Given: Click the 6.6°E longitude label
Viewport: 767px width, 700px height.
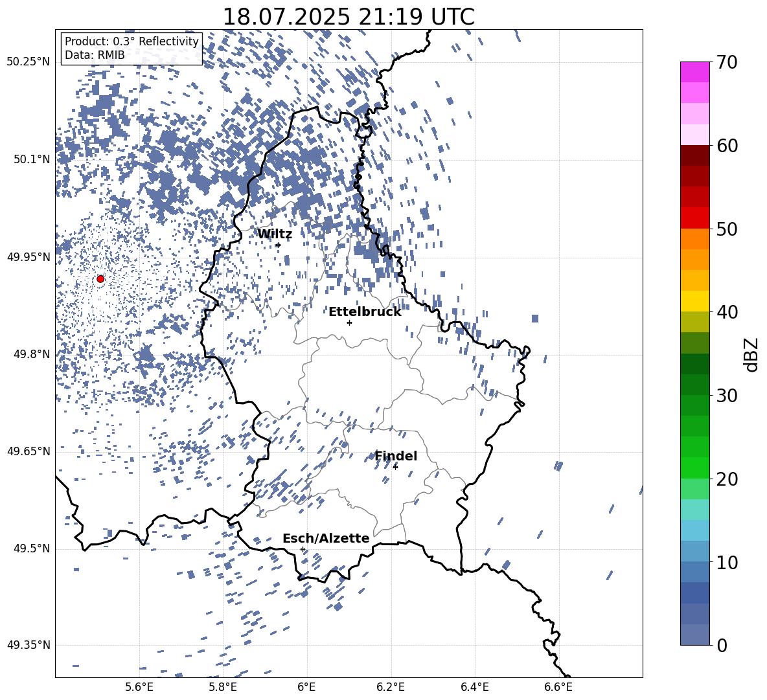Looking at the screenshot, I should [x=558, y=687].
